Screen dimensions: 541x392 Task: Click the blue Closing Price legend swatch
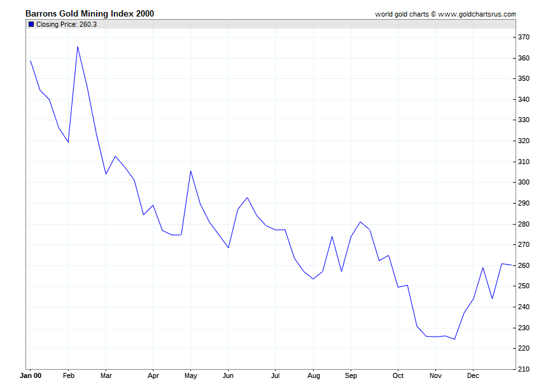point(31,24)
